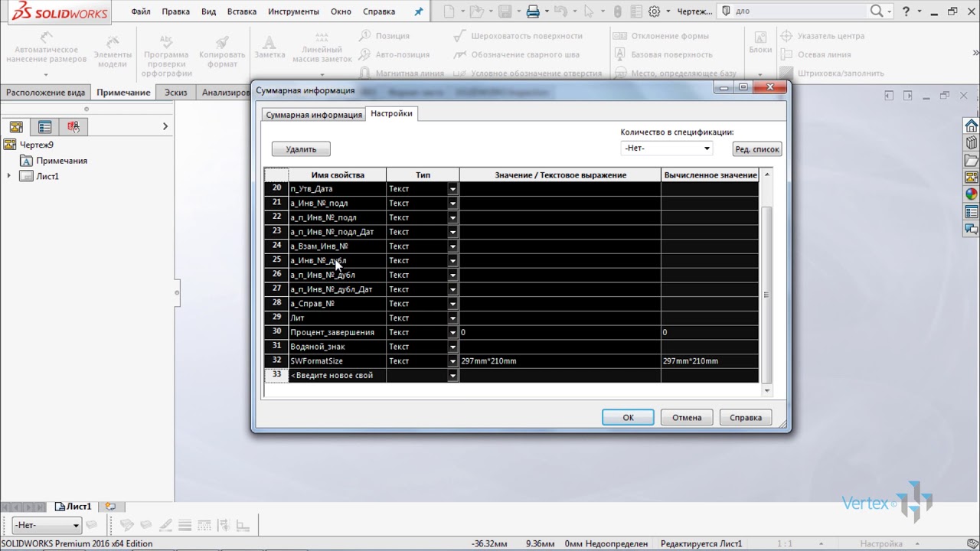Click the SOLIDWORKS logo in the title bar
Viewport: 980px width, 551px height.
(59, 11)
